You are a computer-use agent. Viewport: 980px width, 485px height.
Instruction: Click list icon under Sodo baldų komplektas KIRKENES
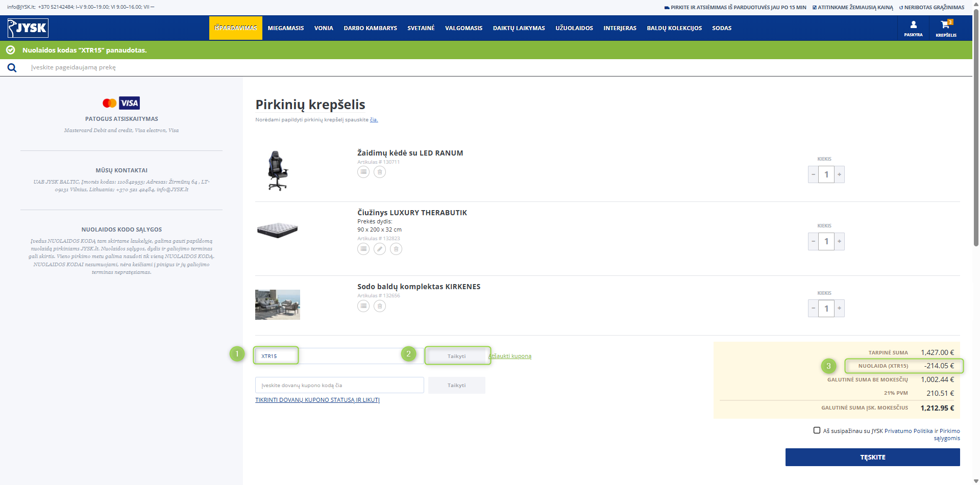click(x=363, y=306)
